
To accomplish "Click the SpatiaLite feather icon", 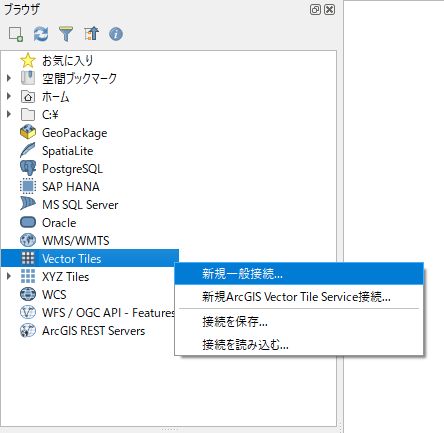I will 28,150.
